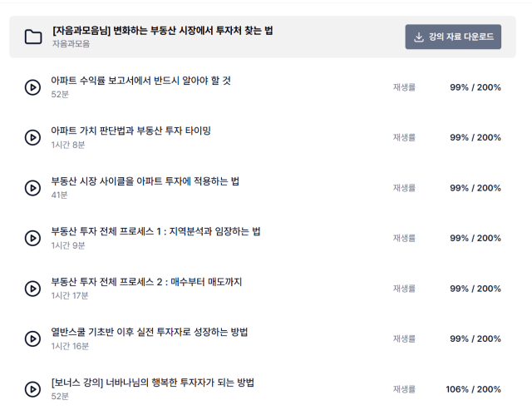Viewport: 532px width, 420px height.
Task: Click the download arrow icon in the button
Action: pos(419,37)
